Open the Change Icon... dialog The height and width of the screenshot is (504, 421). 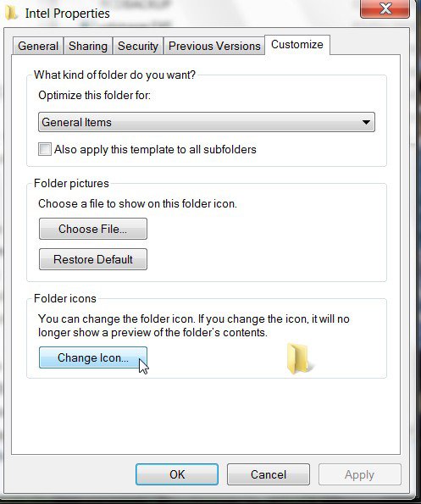[93, 357]
